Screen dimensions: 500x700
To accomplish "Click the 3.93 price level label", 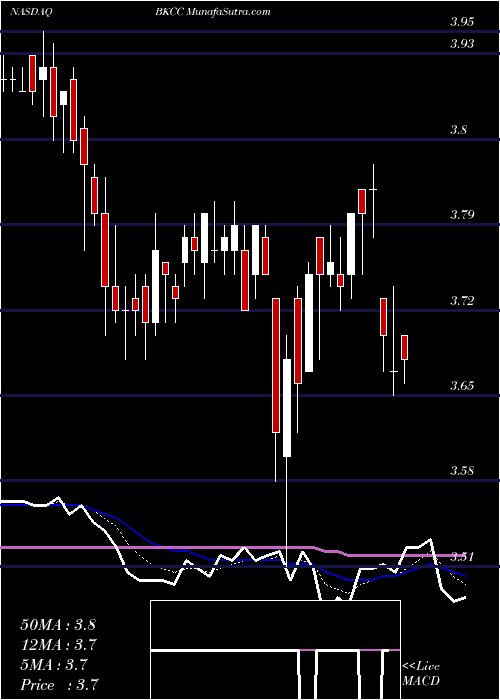I will tap(462, 44).
